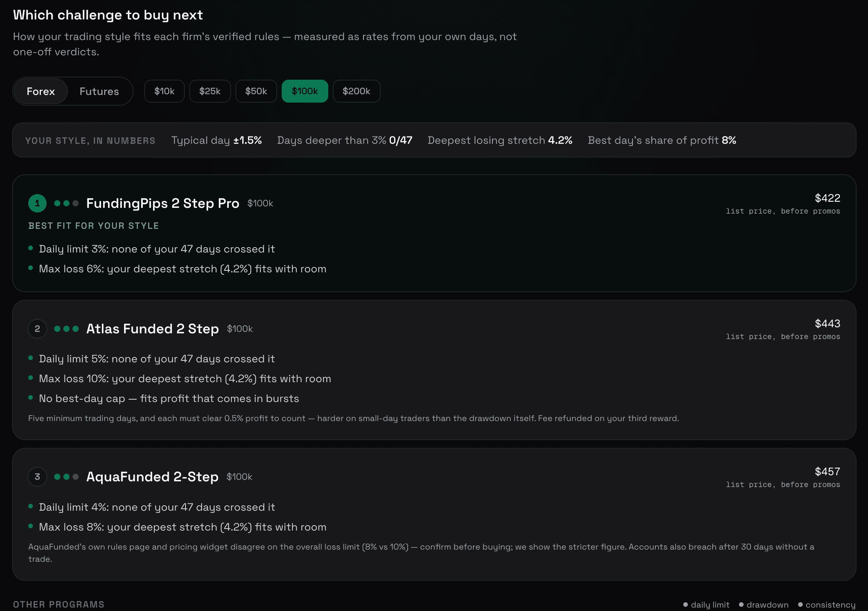Select the $10k account size

pyautogui.click(x=165, y=91)
